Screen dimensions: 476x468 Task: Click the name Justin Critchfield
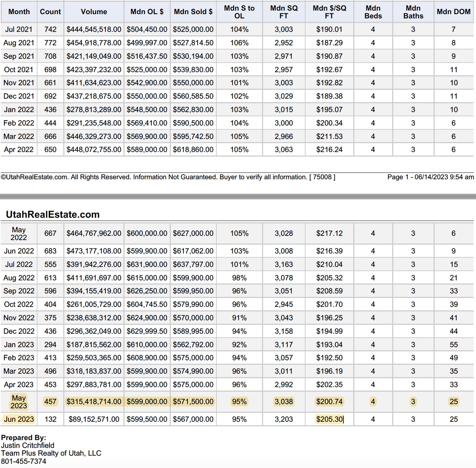pos(28,445)
